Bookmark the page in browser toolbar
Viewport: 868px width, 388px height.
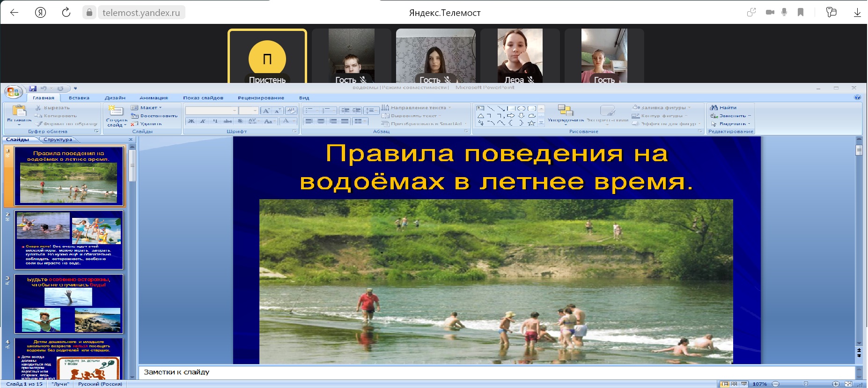tap(801, 12)
